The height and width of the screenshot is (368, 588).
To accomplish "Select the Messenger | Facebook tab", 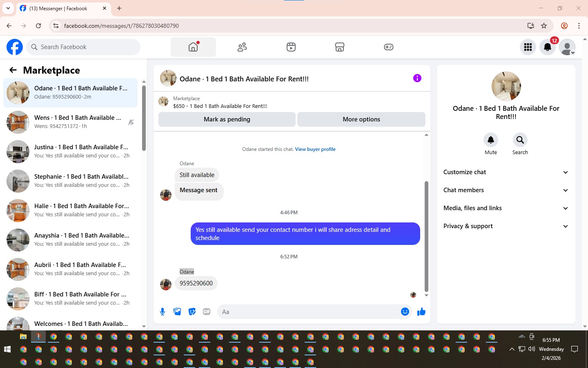I will coord(63,8).
